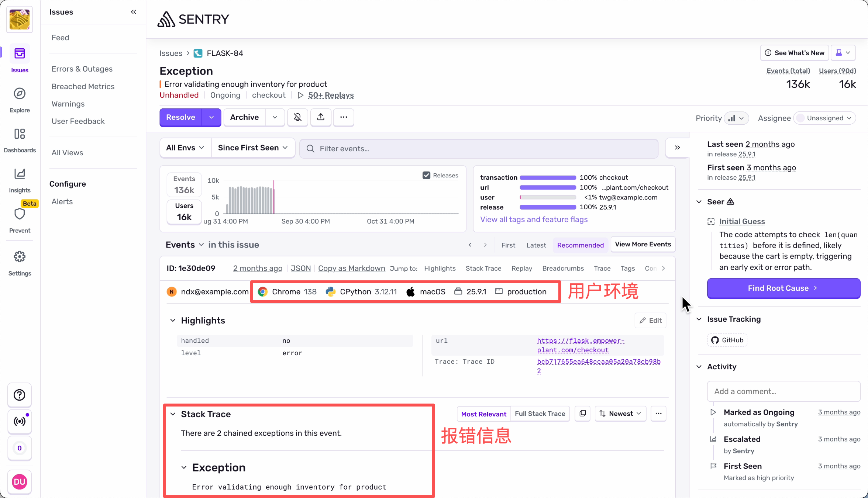Screen dimensions: 868x498
Task: Click the mute notifications bell icon
Action: (x=297, y=117)
